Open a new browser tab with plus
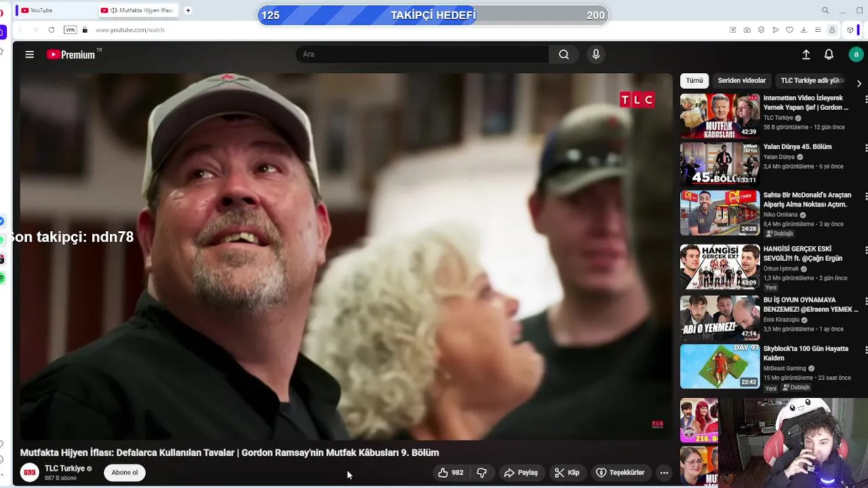The width and height of the screenshot is (868, 488). [188, 10]
